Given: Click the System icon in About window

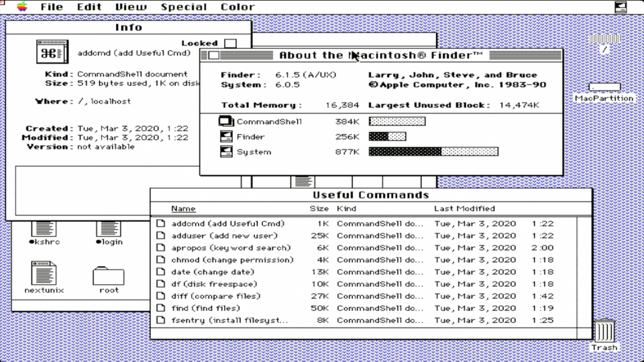Looking at the screenshot, I should click(x=226, y=152).
